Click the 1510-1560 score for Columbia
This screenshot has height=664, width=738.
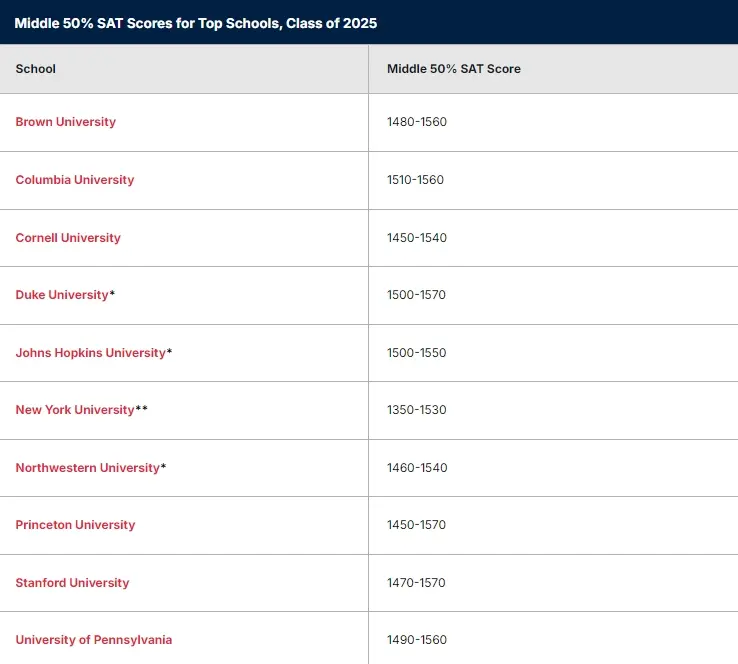pyautogui.click(x=415, y=180)
